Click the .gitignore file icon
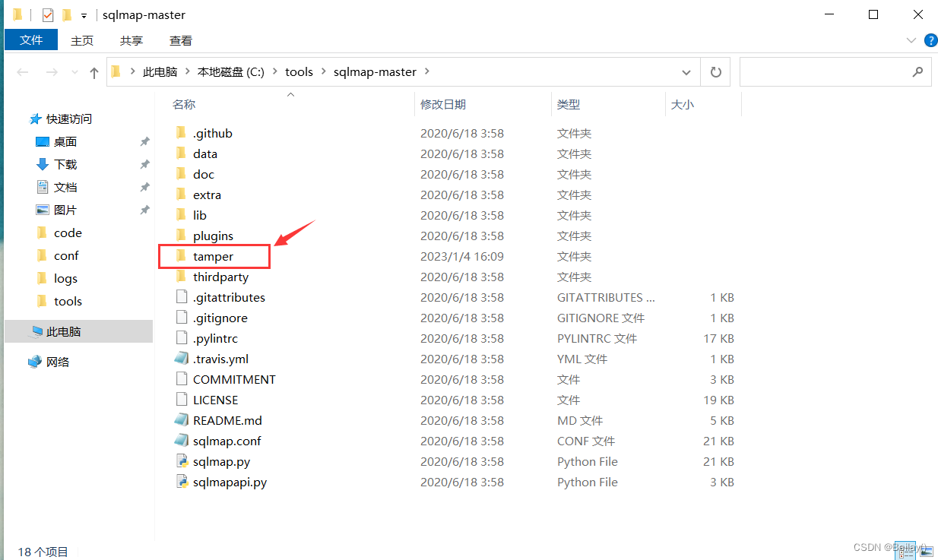Image resolution: width=938 pixels, height=560 pixels. coord(181,318)
